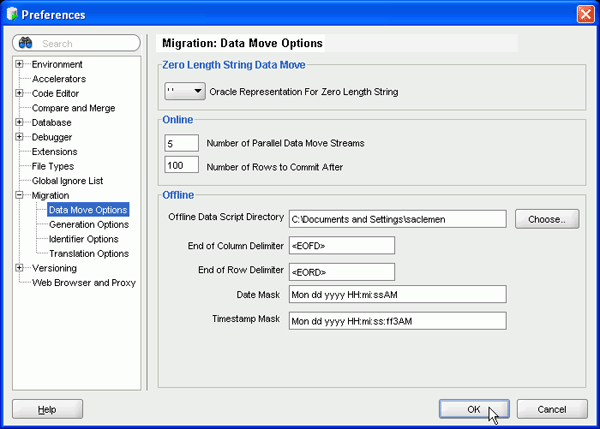
Task: Expand the Database tree node
Action: coord(19,122)
